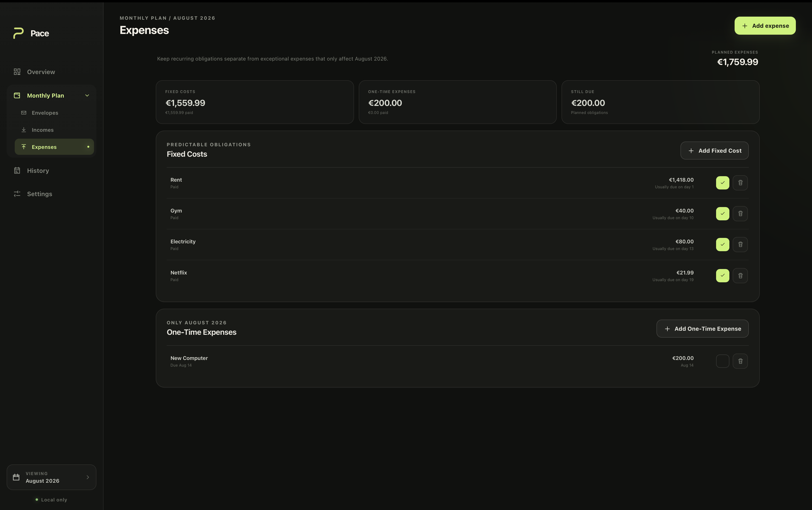This screenshot has height=510, width=812.
Task: Collapse the Monthly Plan chevron
Action: [87, 95]
